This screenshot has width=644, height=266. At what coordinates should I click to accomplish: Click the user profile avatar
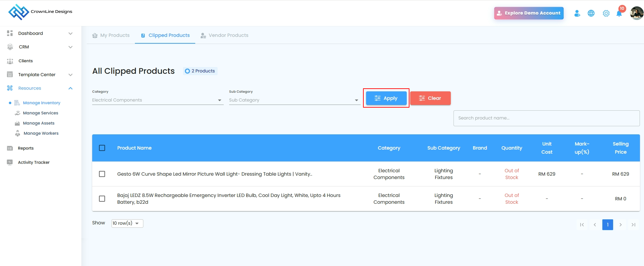(x=637, y=13)
